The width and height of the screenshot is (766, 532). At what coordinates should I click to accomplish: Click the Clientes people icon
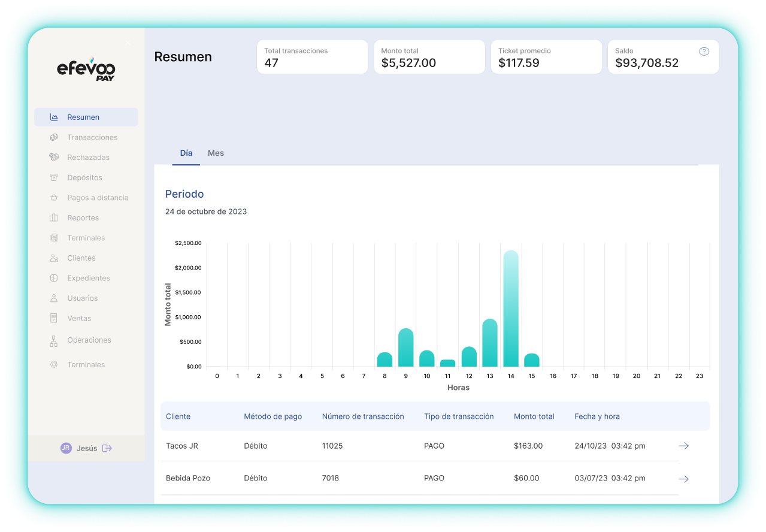tap(54, 258)
